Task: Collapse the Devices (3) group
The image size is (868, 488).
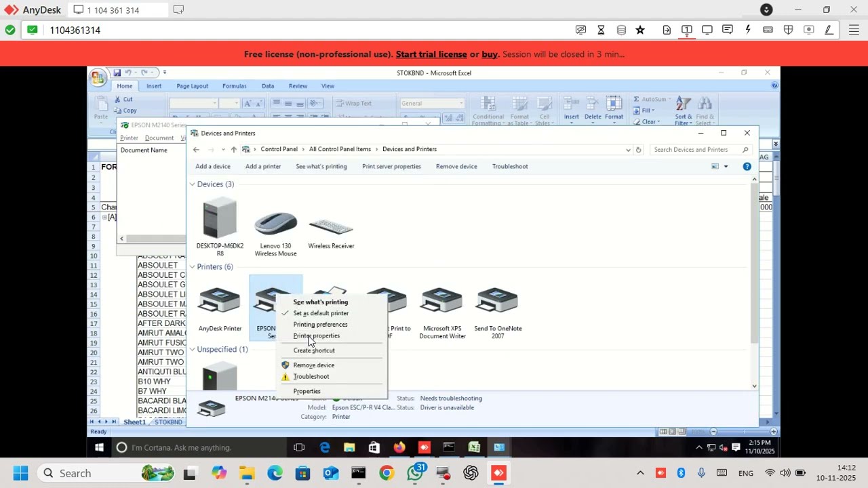Action: [192, 184]
